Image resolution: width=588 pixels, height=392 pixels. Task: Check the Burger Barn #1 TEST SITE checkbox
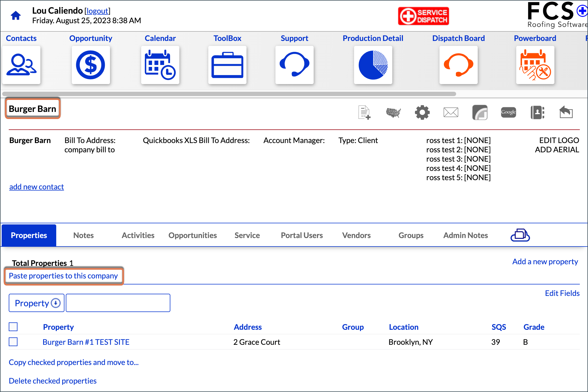(13, 342)
